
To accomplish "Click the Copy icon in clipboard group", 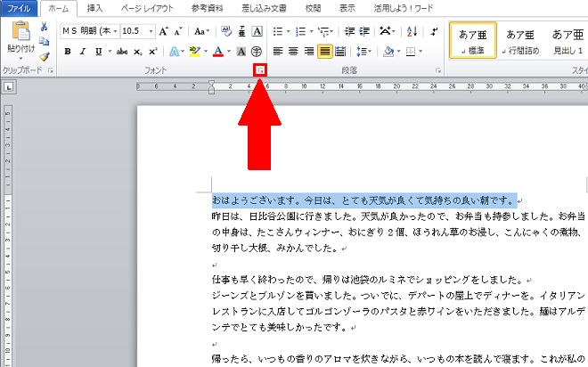I will (45, 41).
